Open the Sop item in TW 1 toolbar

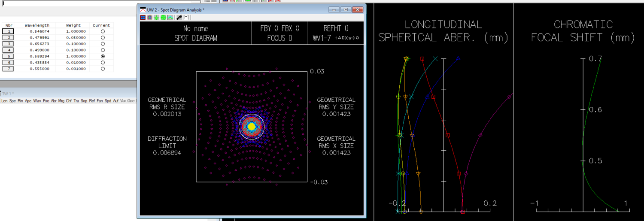(x=84, y=101)
